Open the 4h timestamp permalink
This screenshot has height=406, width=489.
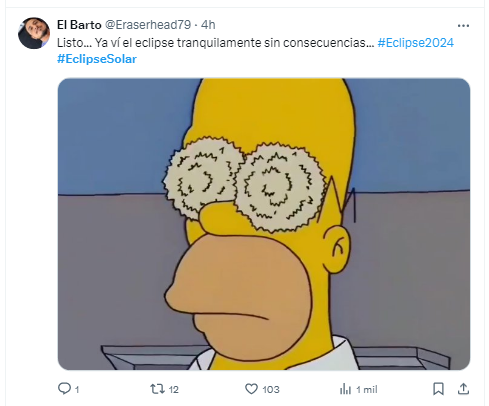click(x=208, y=25)
